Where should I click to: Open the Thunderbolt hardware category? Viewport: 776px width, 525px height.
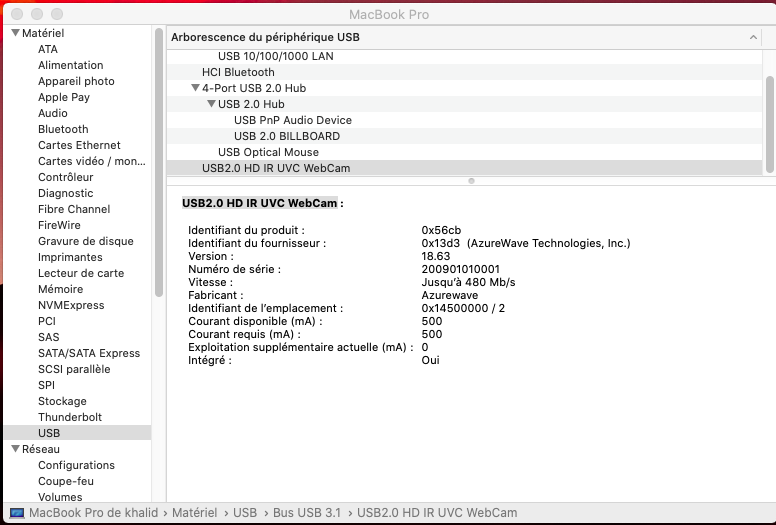coord(70,417)
